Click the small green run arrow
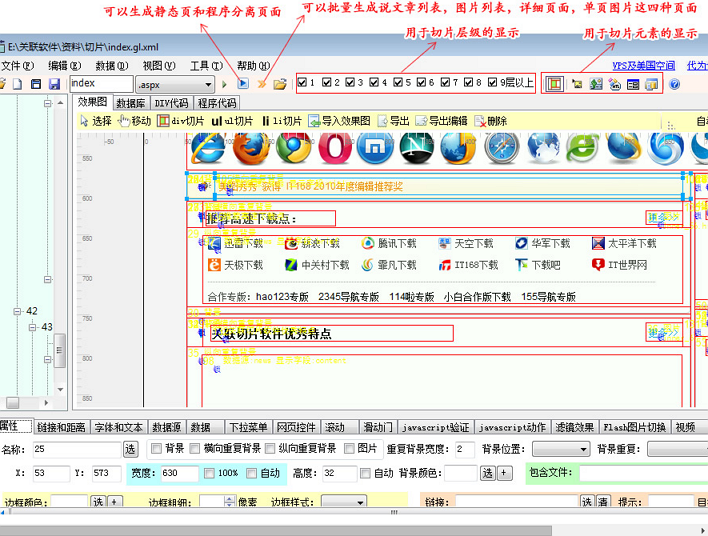 tap(224, 84)
